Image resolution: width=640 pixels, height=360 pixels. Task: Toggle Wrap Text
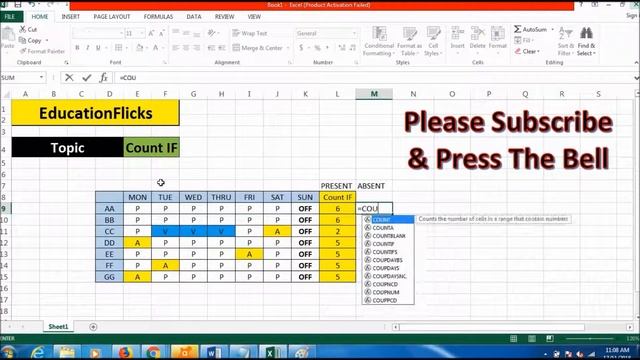pos(249,33)
